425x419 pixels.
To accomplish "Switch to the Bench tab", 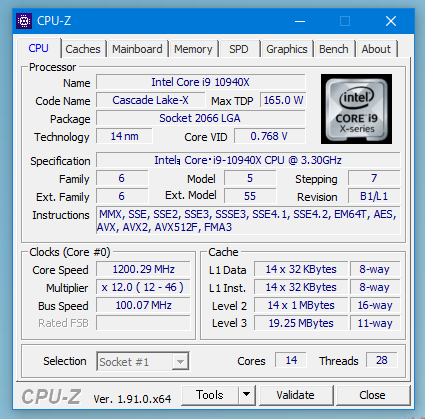I will [334, 49].
